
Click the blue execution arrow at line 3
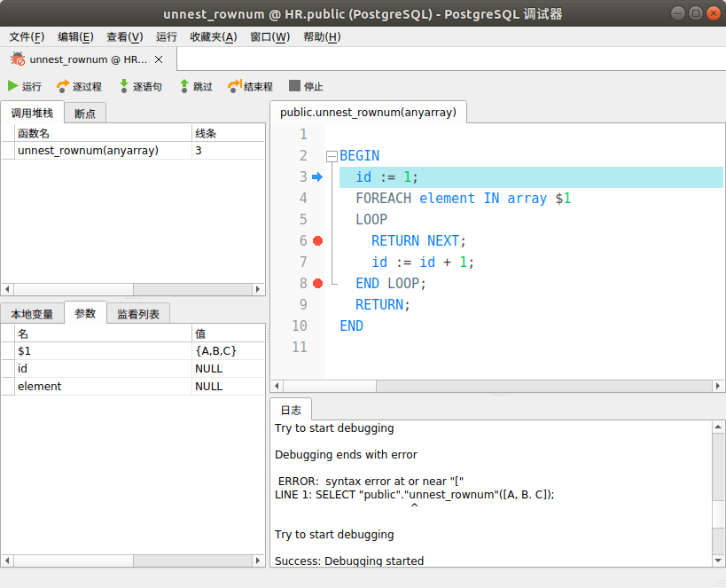click(317, 176)
